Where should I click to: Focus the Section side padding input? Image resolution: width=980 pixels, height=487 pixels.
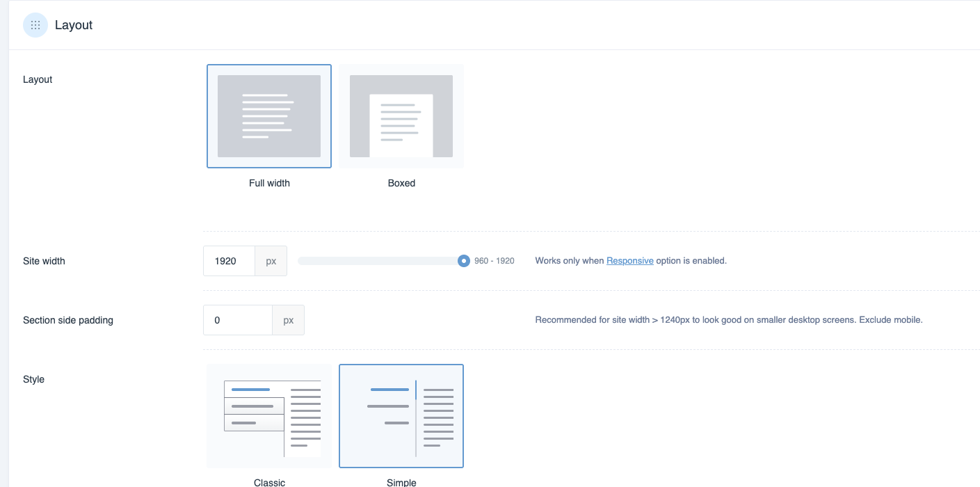pyautogui.click(x=238, y=320)
